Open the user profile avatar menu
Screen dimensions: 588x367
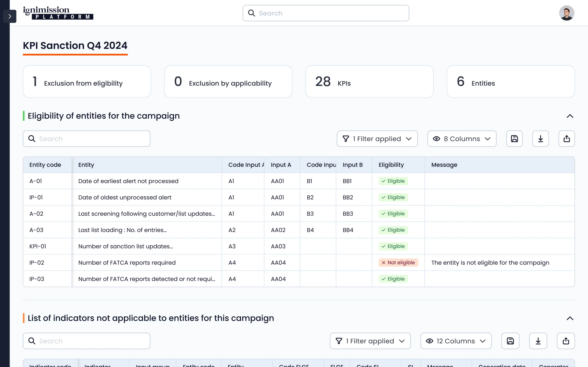point(566,13)
